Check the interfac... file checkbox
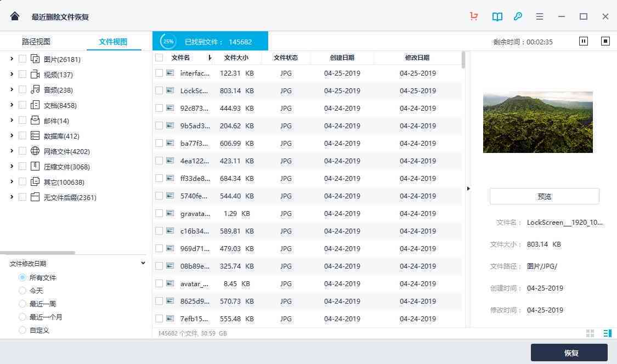617x364 pixels. pos(159,73)
